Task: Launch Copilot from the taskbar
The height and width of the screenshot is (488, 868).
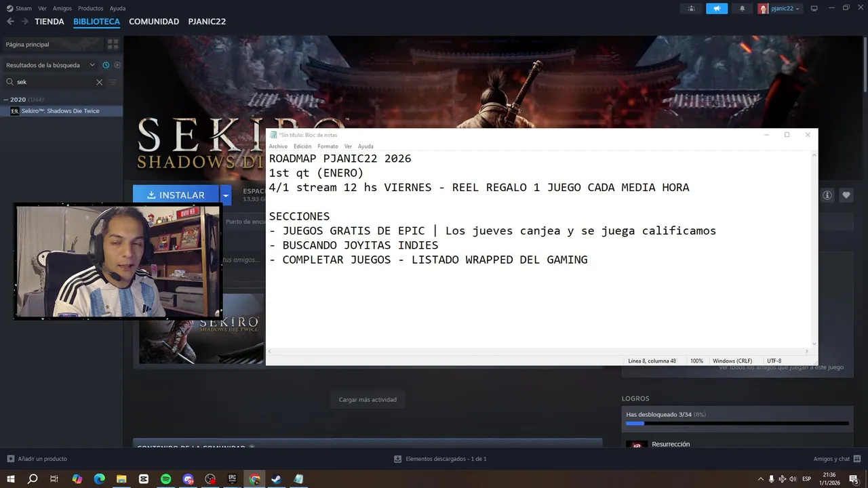Action: pyautogui.click(x=77, y=479)
